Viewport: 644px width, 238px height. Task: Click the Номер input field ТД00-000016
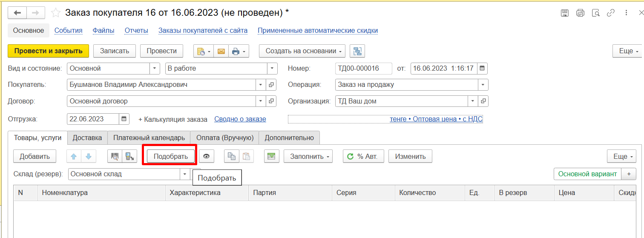pos(363,68)
